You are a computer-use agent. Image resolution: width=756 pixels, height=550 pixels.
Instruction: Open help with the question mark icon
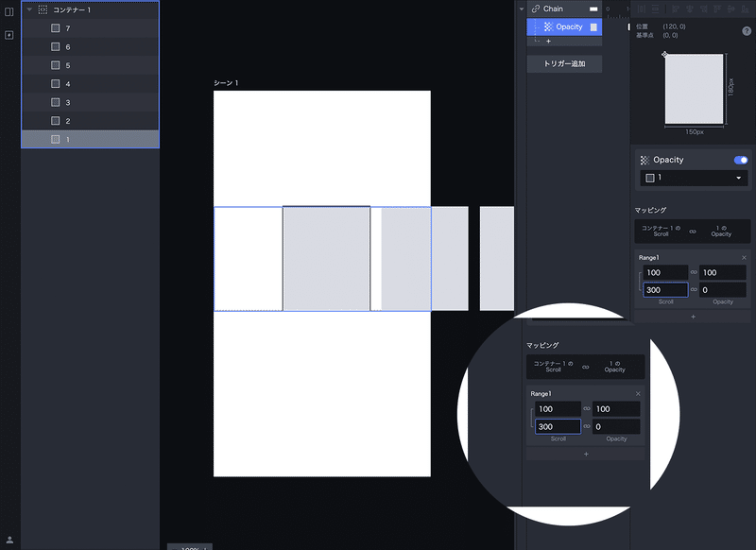point(747,31)
